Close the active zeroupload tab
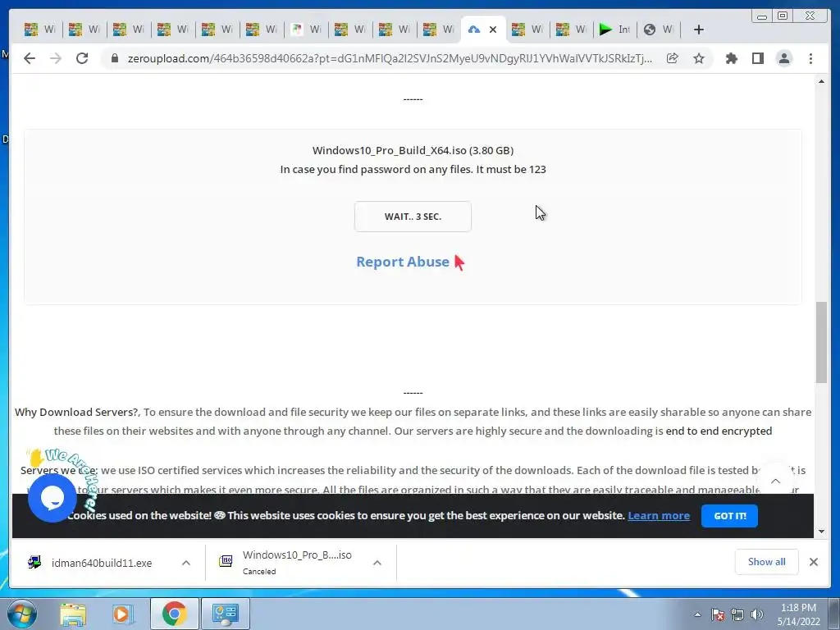Image resolution: width=840 pixels, height=630 pixels. pyautogui.click(x=493, y=30)
